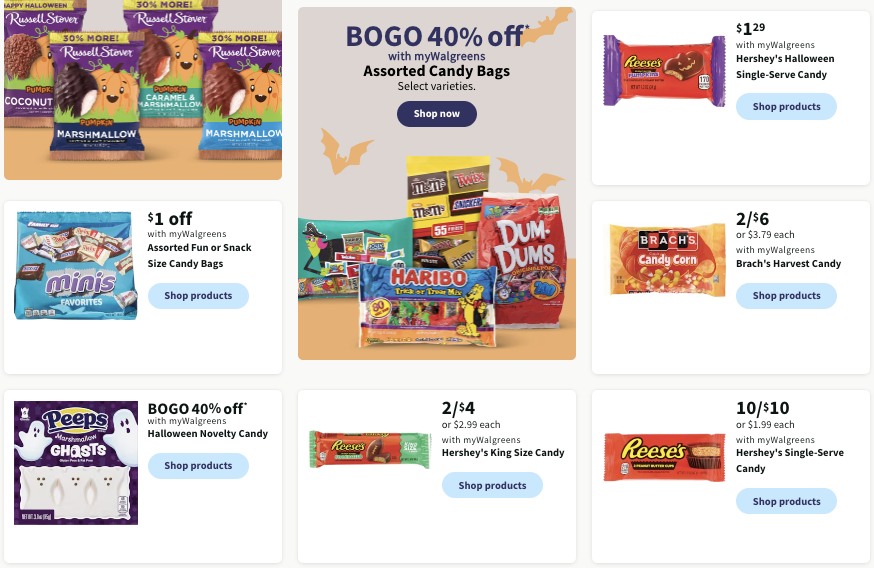Screen dimensions: 874x568
Task: Shop products under the 10/$10 Hershey's Single-Serve Candy deal
Action: pyautogui.click(x=786, y=501)
